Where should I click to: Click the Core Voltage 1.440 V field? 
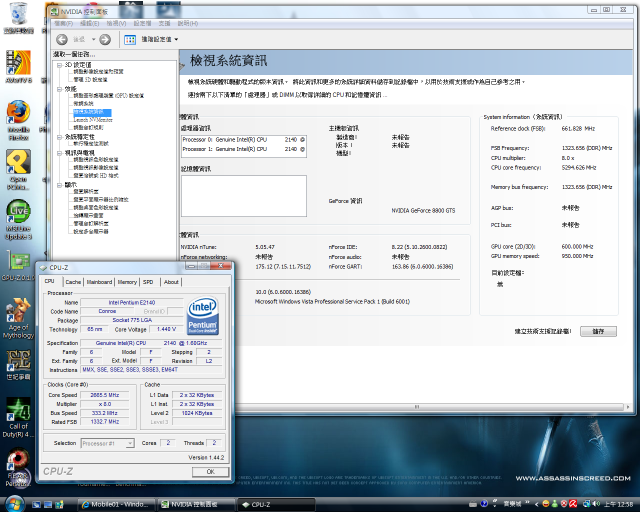(166, 329)
